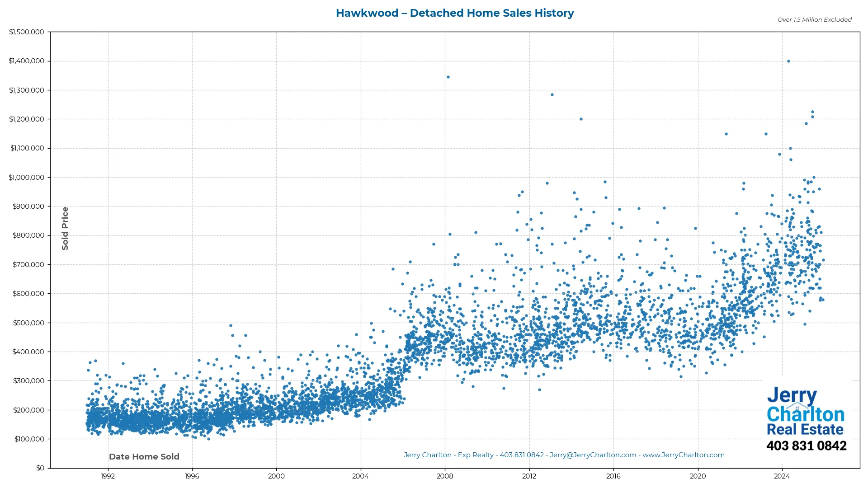
Task: Select the lowest dot near $100,000 around 1997
Action: 208,438
